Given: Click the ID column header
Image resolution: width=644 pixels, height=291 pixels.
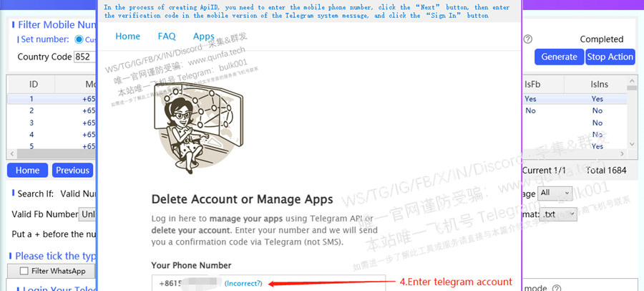Looking at the screenshot, I should click(x=33, y=85).
